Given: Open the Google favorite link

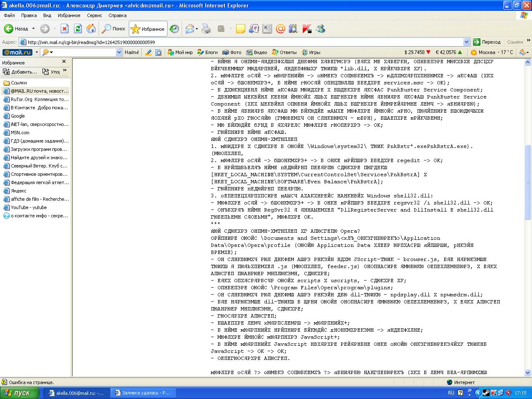Looking at the screenshot, I should coord(14,116).
